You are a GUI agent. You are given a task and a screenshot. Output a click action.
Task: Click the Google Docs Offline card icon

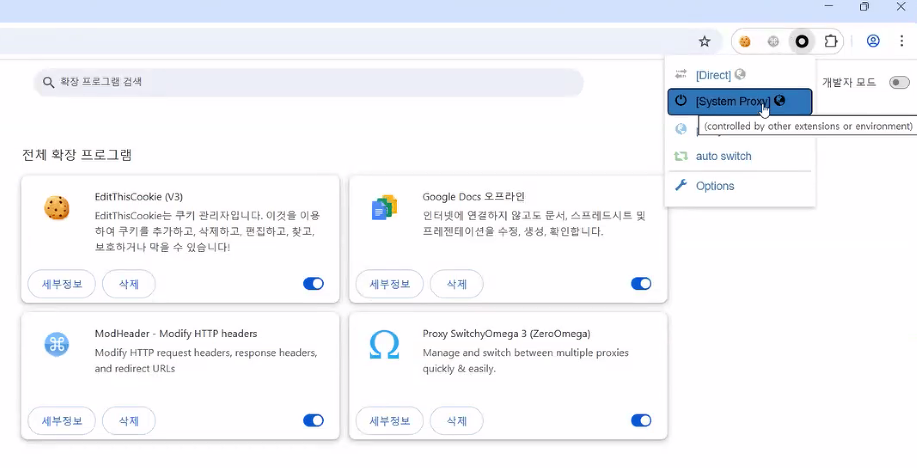coord(384,208)
